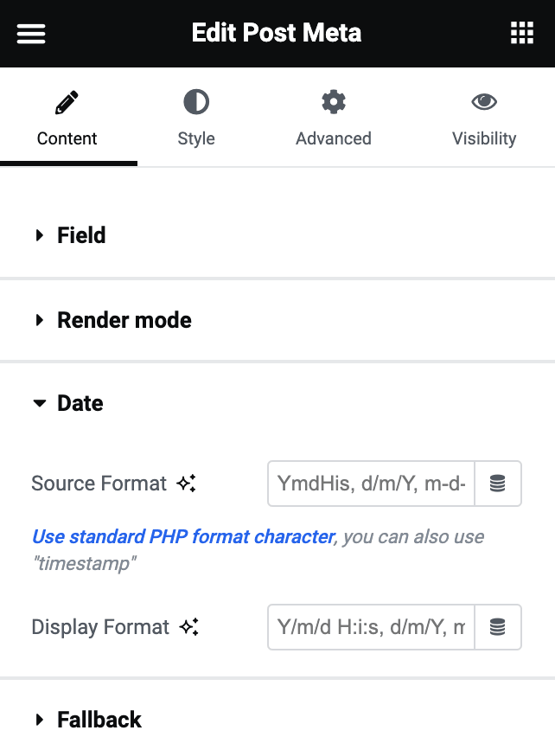The image size is (555, 756).
Task: Open dynamic tags for Display Format
Action: pyautogui.click(x=498, y=627)
